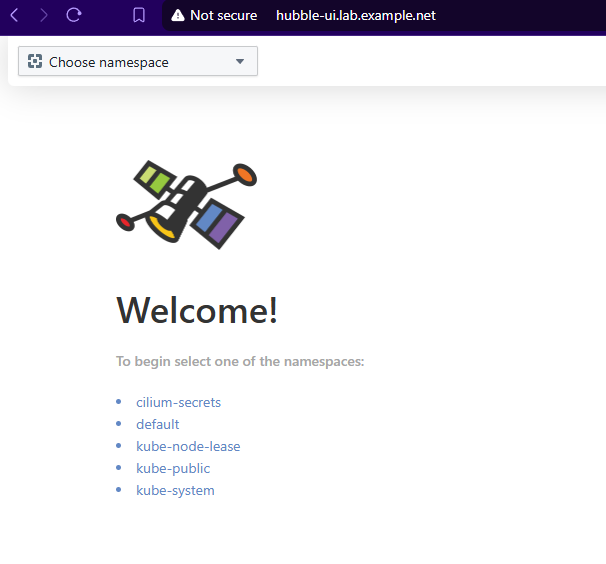Open the kube-system namespace
606x564 pixels.
pyautogui.click(x=175, y=490)
